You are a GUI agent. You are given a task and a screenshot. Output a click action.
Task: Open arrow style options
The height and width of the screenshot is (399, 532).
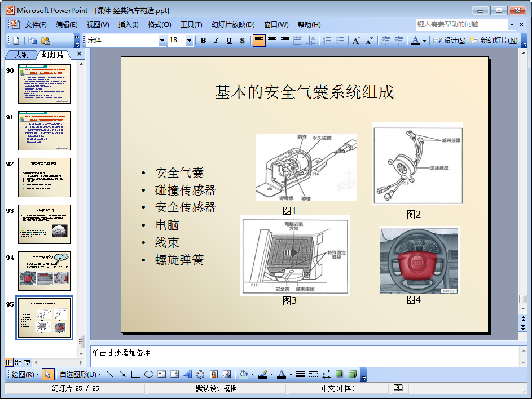pos(327,374)
